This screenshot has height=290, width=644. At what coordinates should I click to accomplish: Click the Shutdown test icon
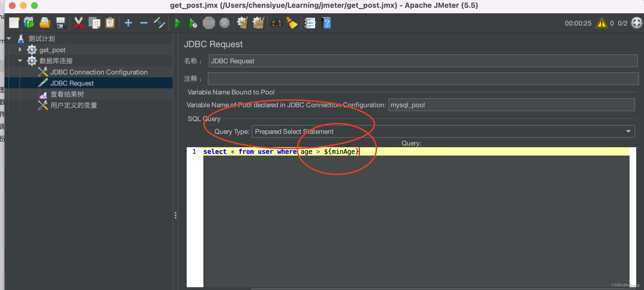point(224,23)
